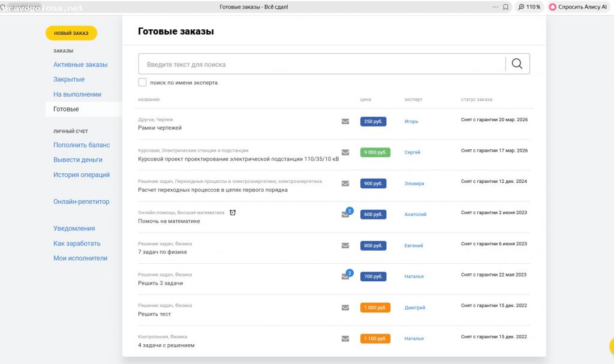Open messages with 2 unread for Помочь на математике
Viewport: 614px width, 364px height.
click(345, 215)
